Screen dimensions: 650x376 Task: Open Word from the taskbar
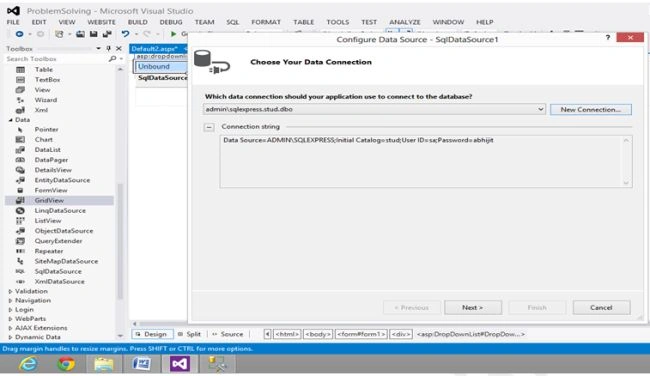[x=141, y=364]
